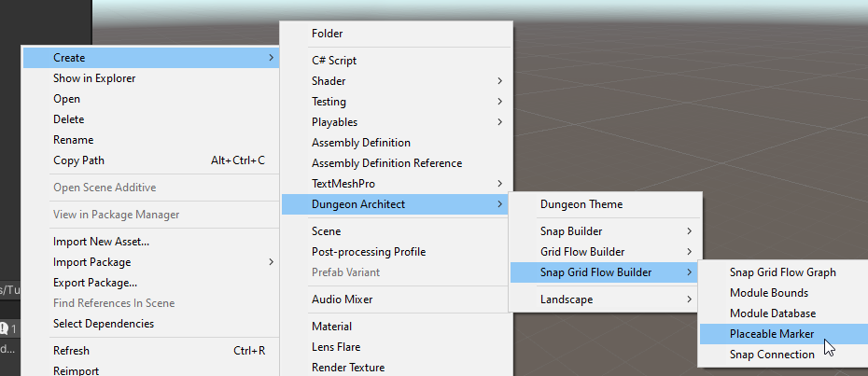Viewport: 868px width, 376px height.
Task: Select Show in Explorer
Action: point(94,78)
